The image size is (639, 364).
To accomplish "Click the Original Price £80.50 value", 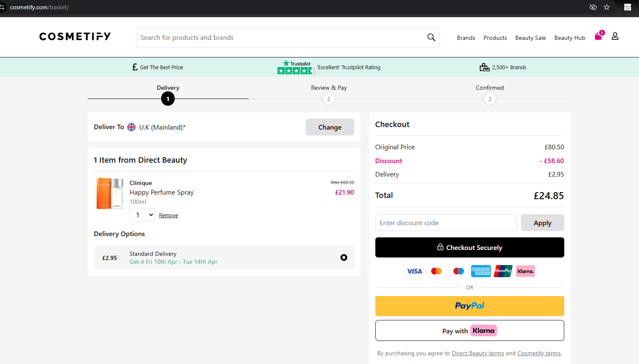I will point(554,147).
